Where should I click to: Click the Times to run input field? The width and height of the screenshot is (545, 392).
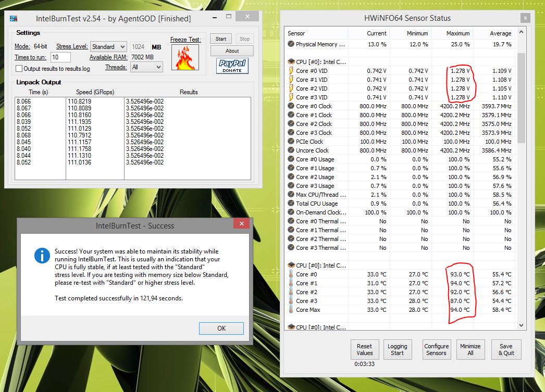60,57
